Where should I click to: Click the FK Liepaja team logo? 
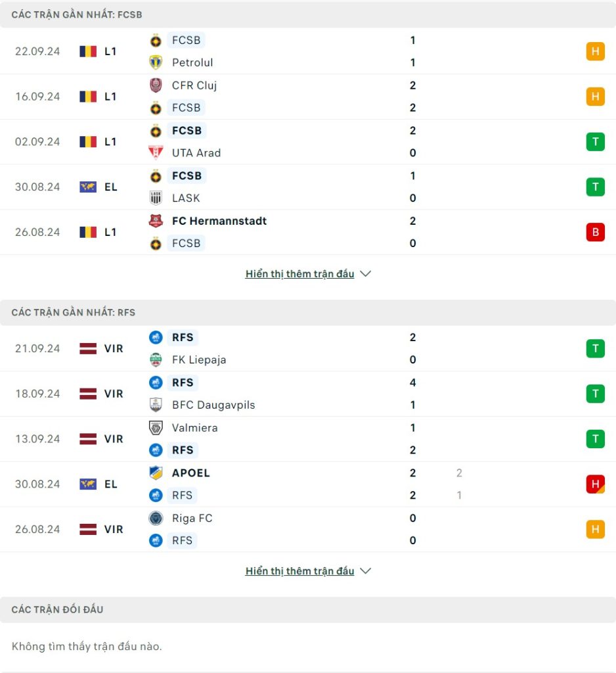[155, 360]
